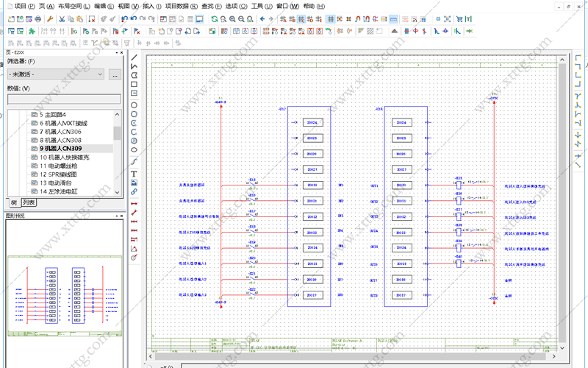Open the 插入 (I) menu
This screenshot has width=588, height=368.
[152, 6]
